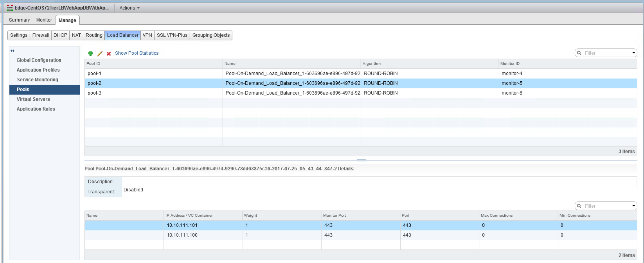The height and width of the screenshot is (263, 644).
Task: Go to Virtual Servers in sidebar
Action: click(33, 99)
